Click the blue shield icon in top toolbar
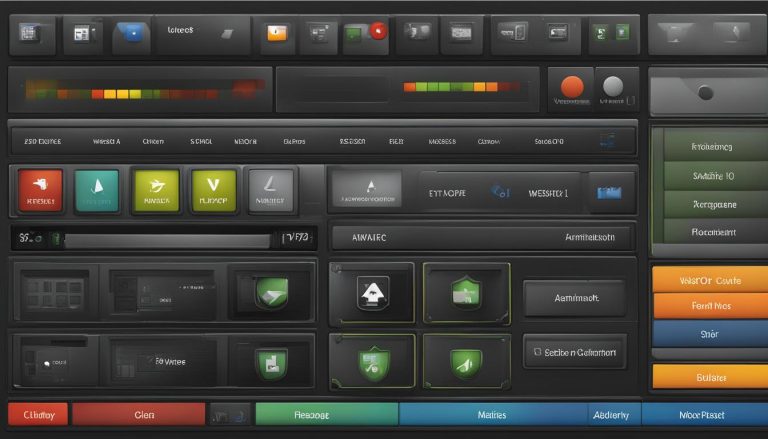 tap(131, 34)
